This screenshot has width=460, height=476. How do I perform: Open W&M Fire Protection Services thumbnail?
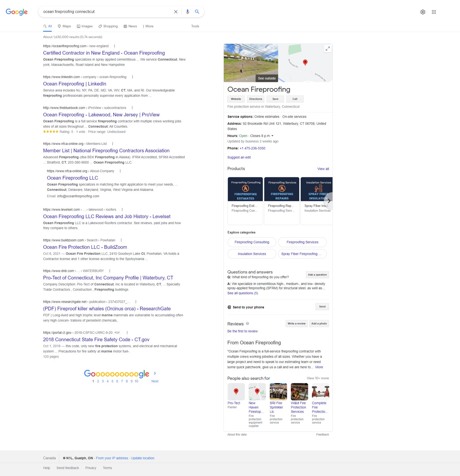(x=299, y=392)
